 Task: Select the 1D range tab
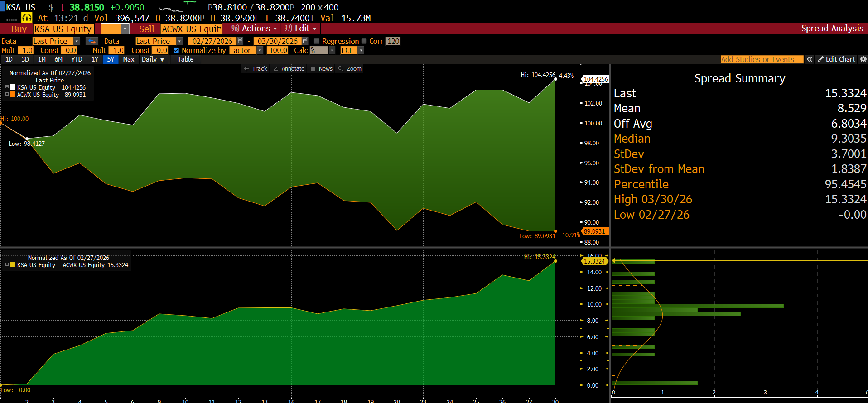pyautogui.click(x=9, y=59)
